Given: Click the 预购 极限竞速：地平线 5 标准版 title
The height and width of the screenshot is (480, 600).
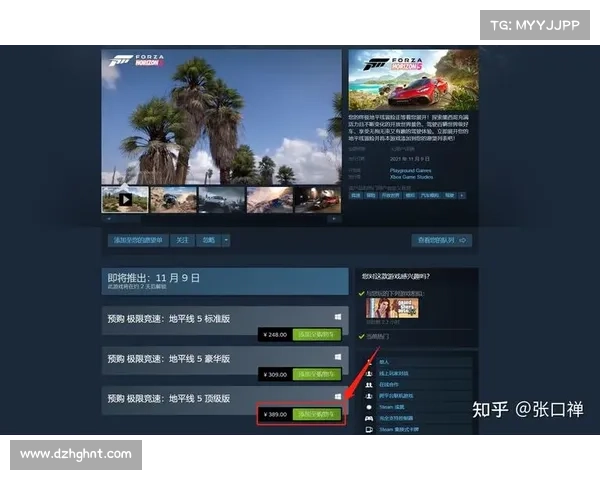Looking at the screenshot, I should [169, 318].
